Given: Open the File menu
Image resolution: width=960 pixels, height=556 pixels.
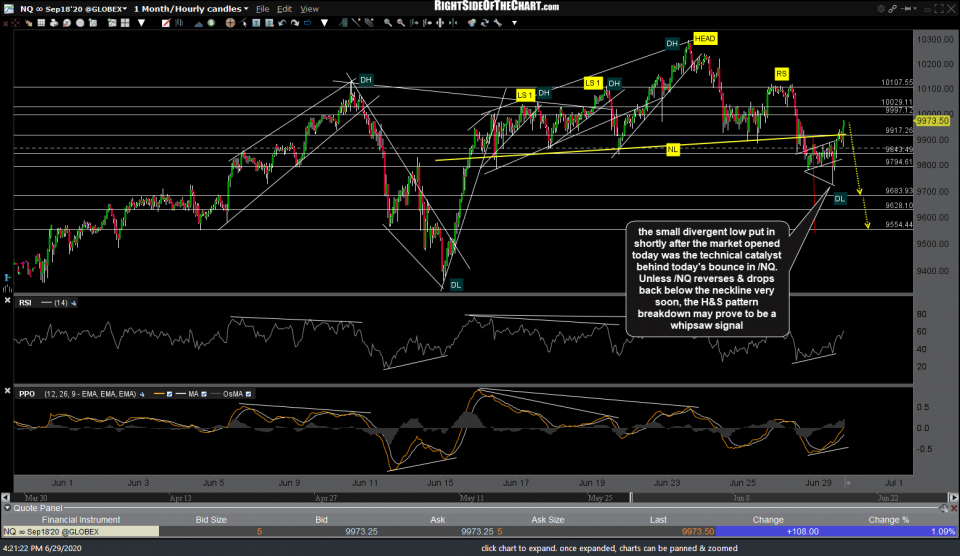Looking at the screenshot, I should pos(262,9).
